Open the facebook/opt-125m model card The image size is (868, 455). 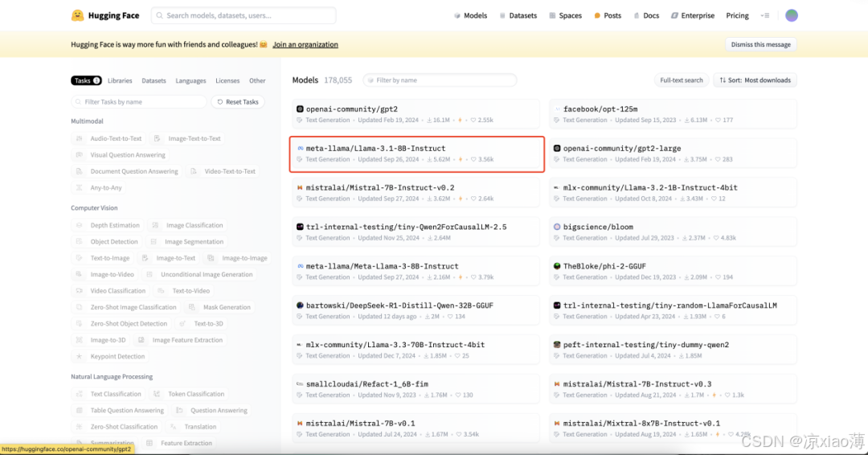coord(674,114)
